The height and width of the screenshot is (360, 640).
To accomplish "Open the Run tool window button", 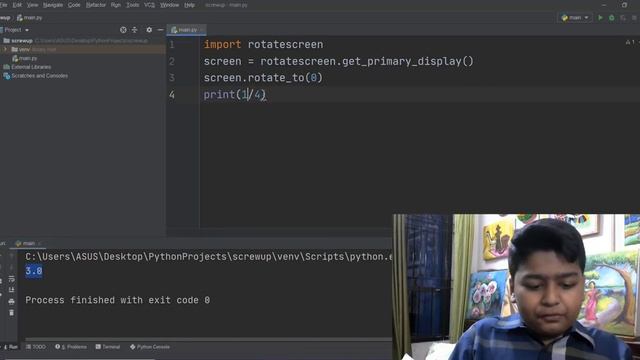I will pyautogui.click(x=11, y=347).
